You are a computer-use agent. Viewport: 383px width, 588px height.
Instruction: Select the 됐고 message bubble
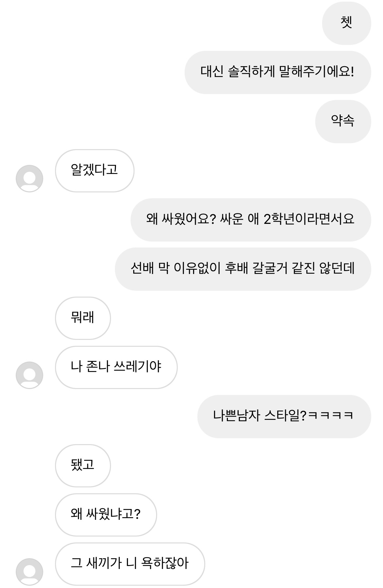click(x=82, y=465)
